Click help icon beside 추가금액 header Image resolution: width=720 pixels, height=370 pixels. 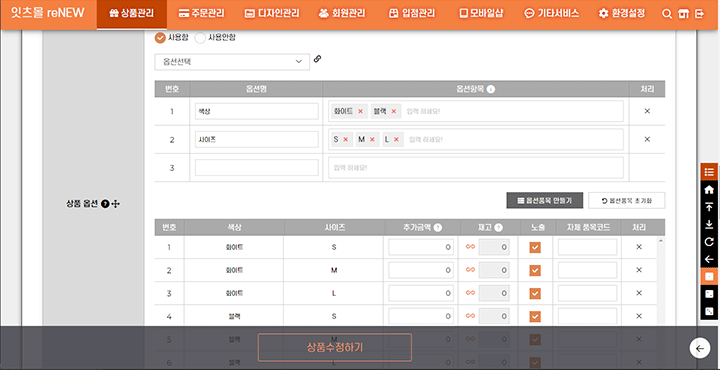click(438, 227)
